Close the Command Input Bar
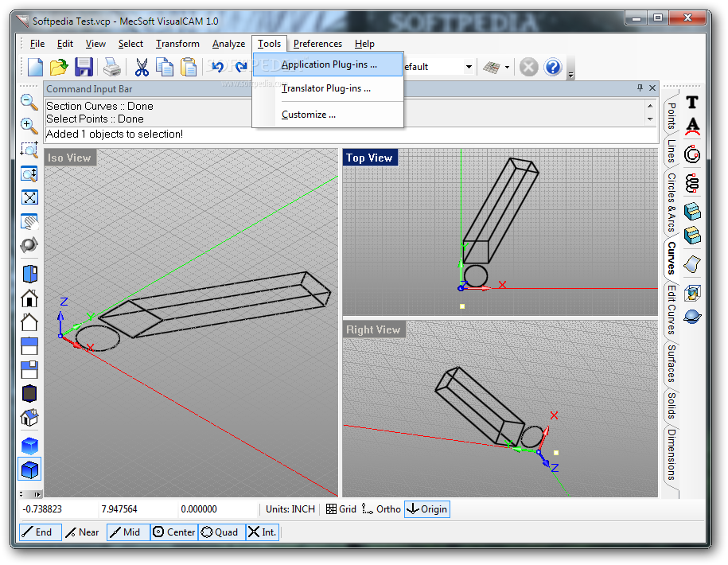The image size is (728, 565). click(652, 88)
